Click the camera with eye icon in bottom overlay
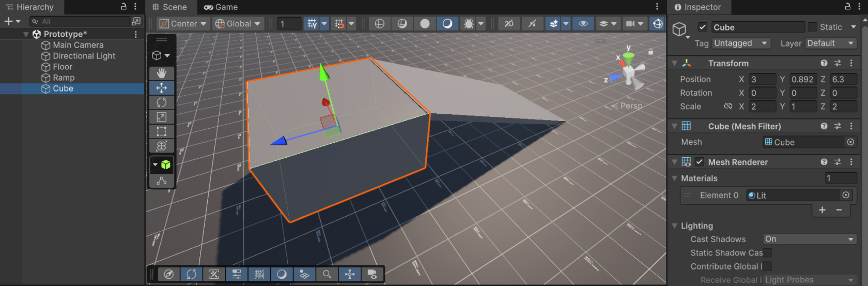 (372, 274)
